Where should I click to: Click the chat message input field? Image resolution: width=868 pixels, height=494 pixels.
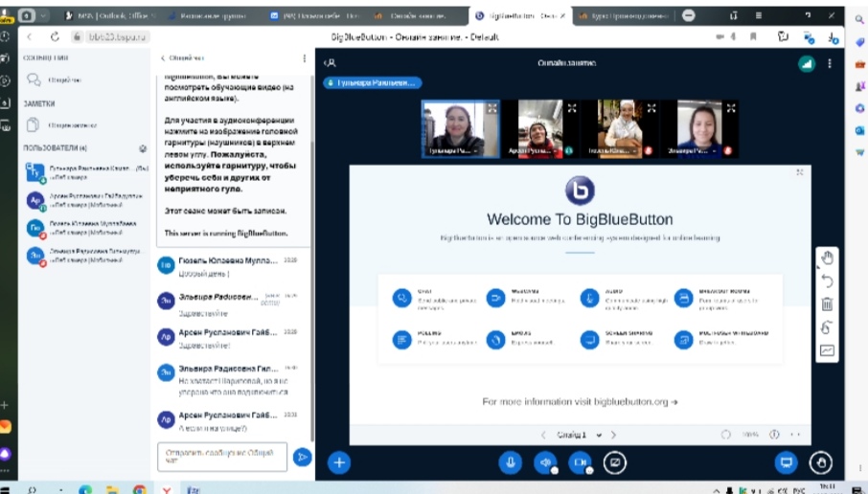click(x=221, y=457)
